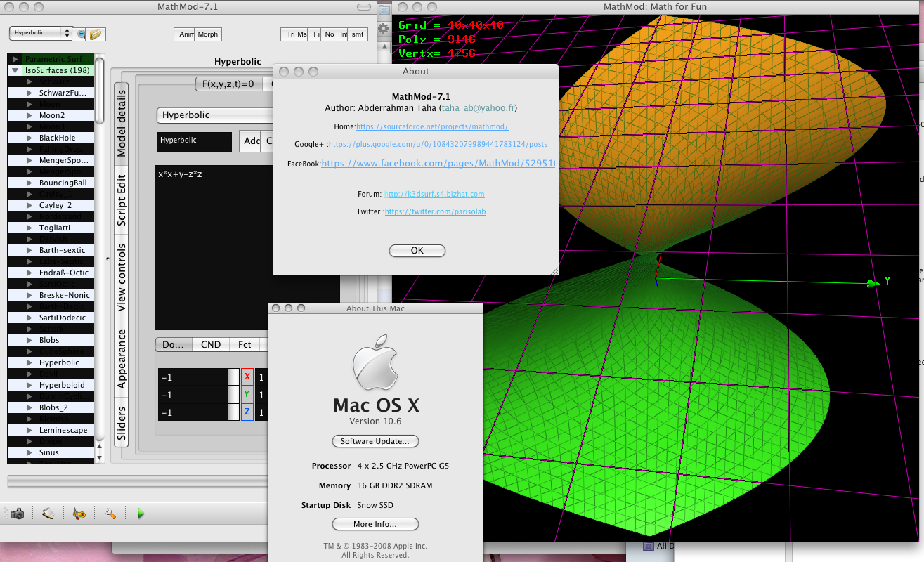Select Breske-Nonic in the surfaces tree
The image size is (924, 562).
point(65,295)
